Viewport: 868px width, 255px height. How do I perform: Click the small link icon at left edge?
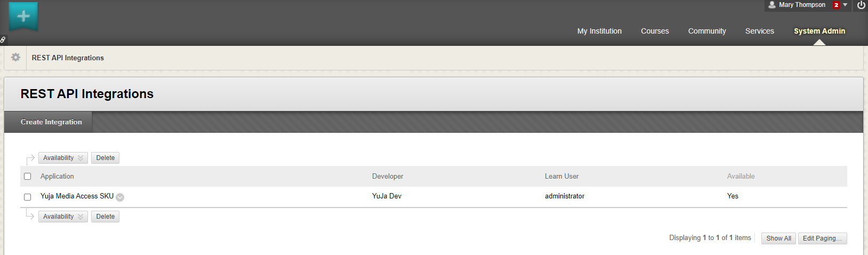[x=3, y=39]
